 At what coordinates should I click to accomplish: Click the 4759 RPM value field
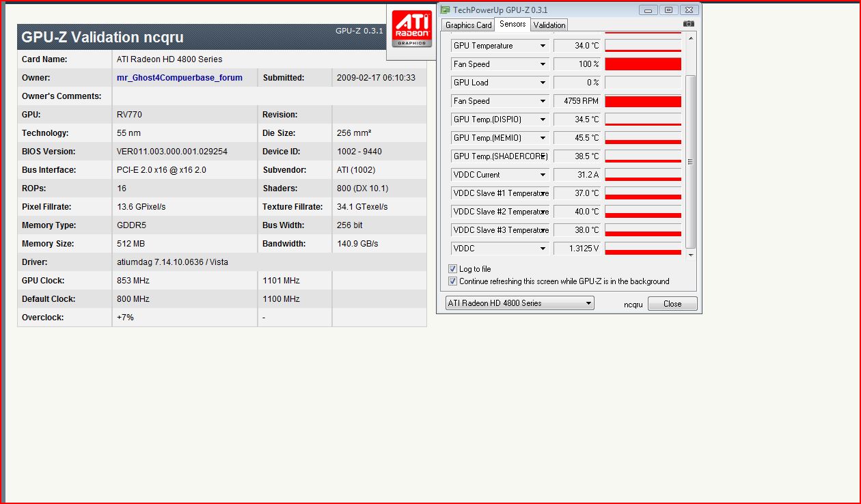click(x=577, y=101)
